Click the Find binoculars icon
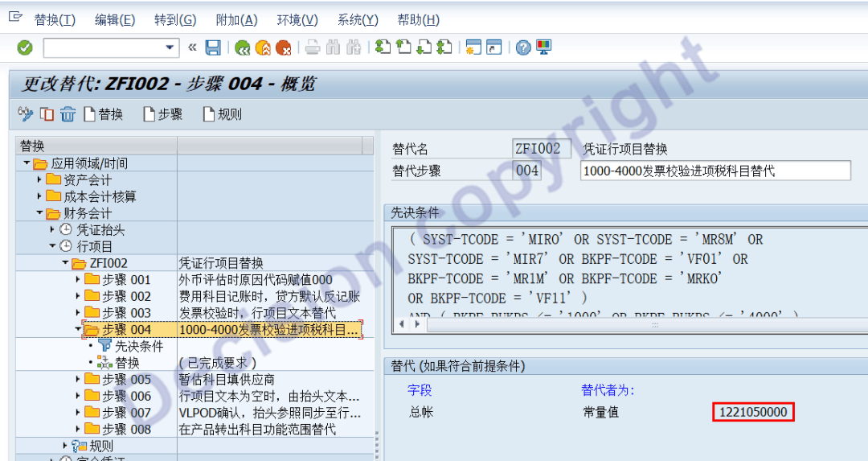The image size is (868, 461). pyautogui.click(x=334, y=47)
